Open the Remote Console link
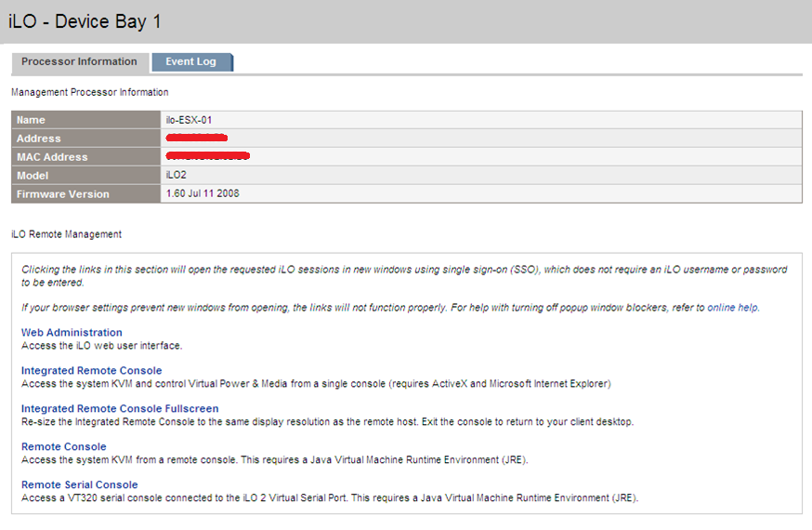Screen dimensions: 812x530 (x=64, y=446)
